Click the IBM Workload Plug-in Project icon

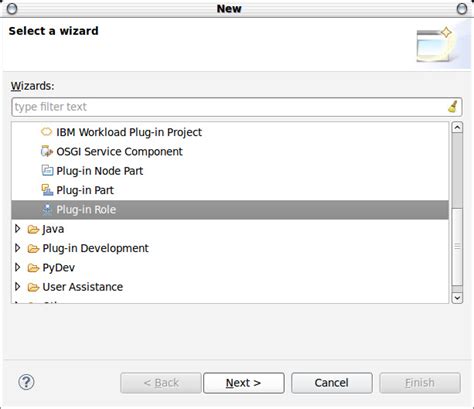coord(46,132)
